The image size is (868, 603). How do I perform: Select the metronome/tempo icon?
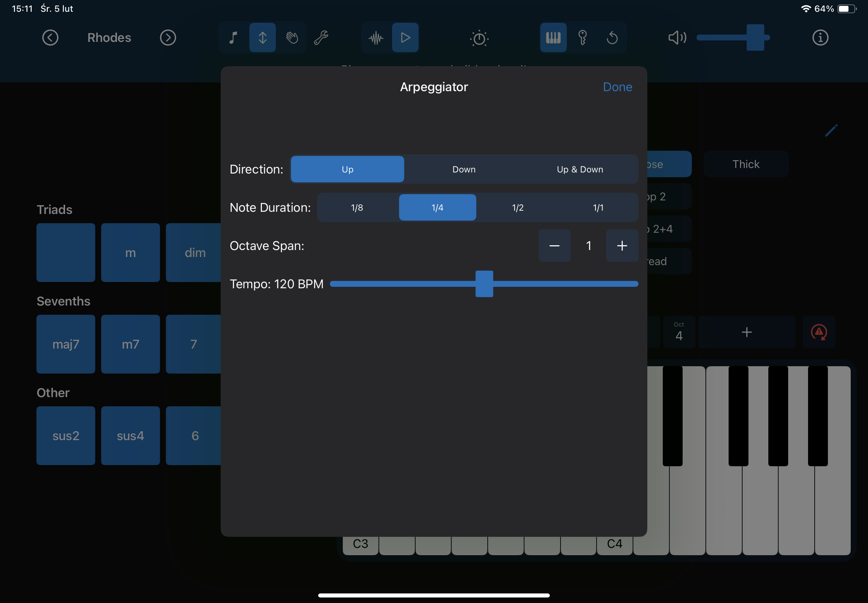click(480, 38)
